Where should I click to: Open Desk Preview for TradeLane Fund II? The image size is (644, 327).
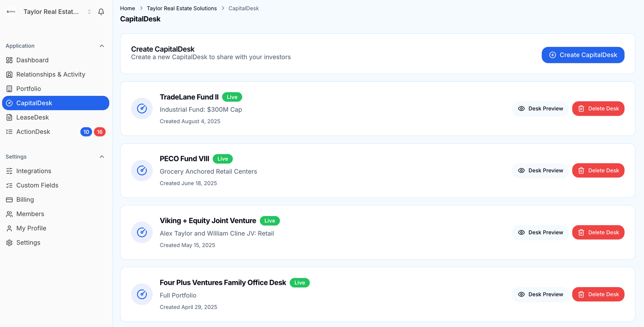(x=540, y=109)
